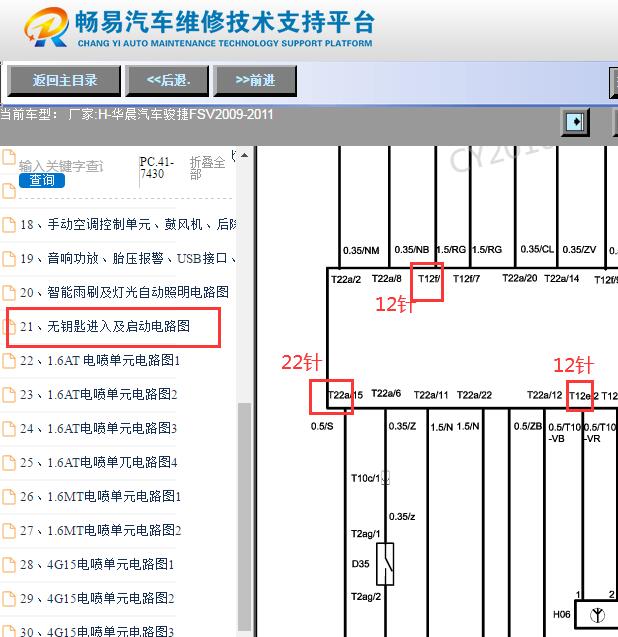Open item 20 智能雨刷及灯光自动照明电路图
This screenshot has width=618, height=637.
[124, 292]
